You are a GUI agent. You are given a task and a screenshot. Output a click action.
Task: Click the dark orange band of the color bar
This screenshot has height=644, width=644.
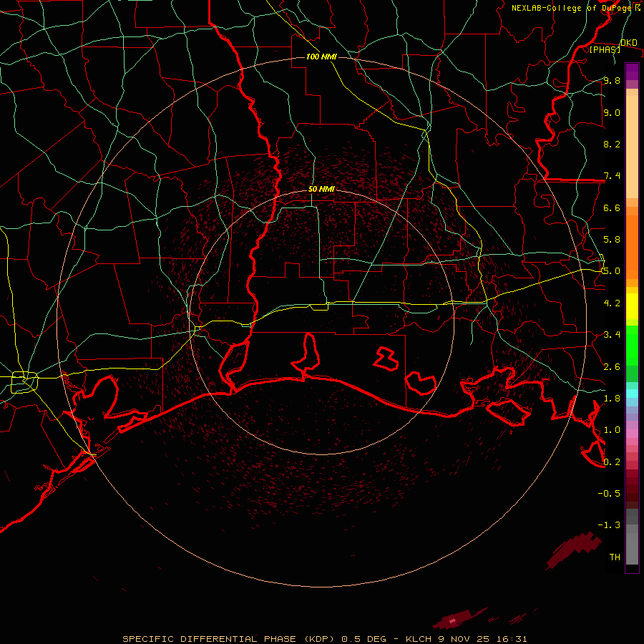(632, 246)
